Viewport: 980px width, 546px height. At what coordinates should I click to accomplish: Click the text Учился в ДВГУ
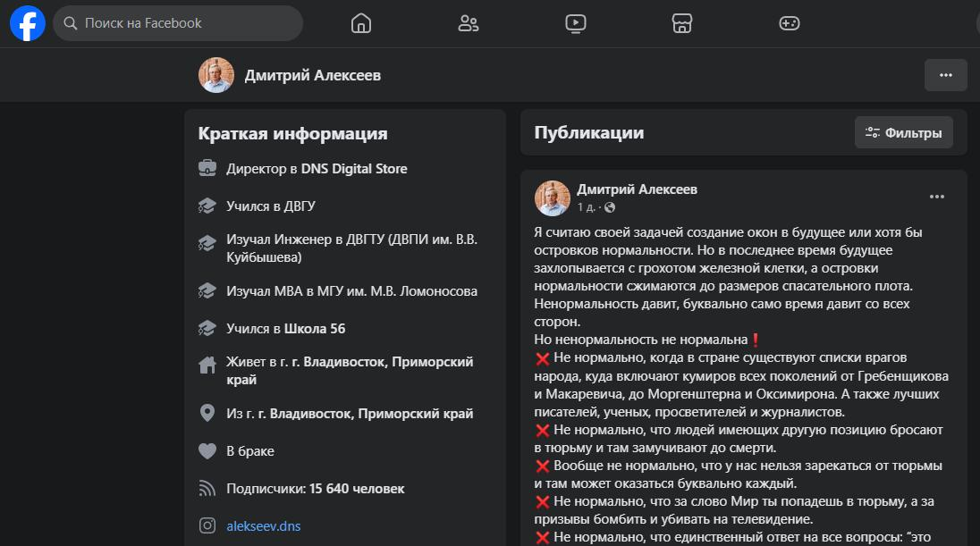pos(271,206)
